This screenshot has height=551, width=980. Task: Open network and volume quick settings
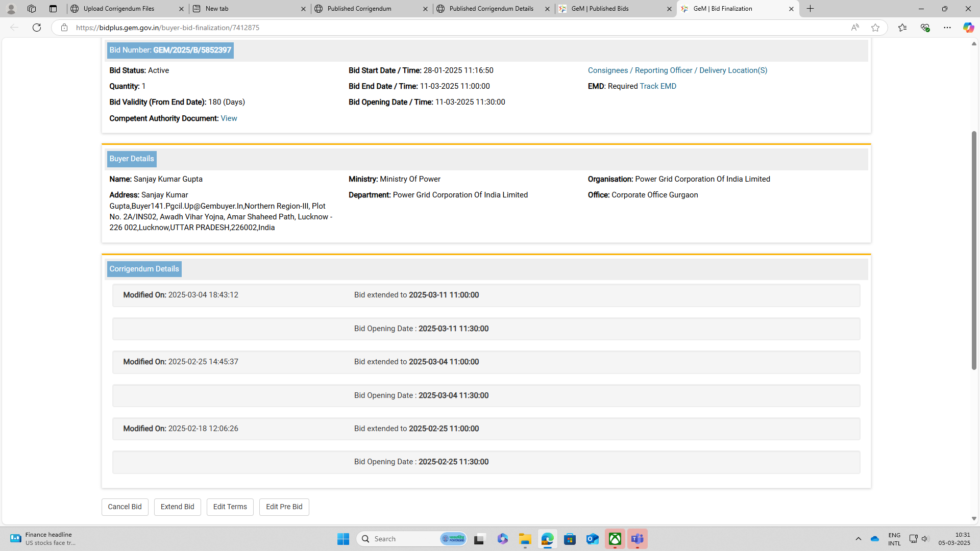[919, 539]
